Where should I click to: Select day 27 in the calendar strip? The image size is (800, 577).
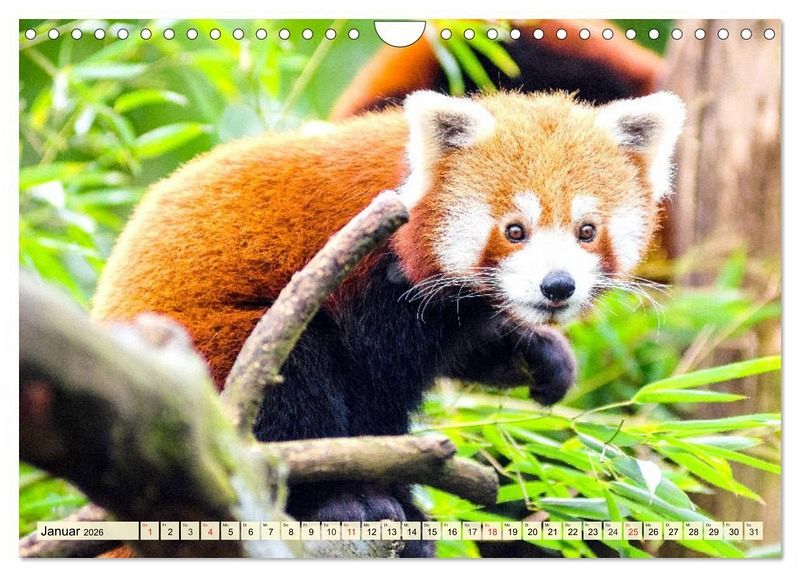[673, 531]
